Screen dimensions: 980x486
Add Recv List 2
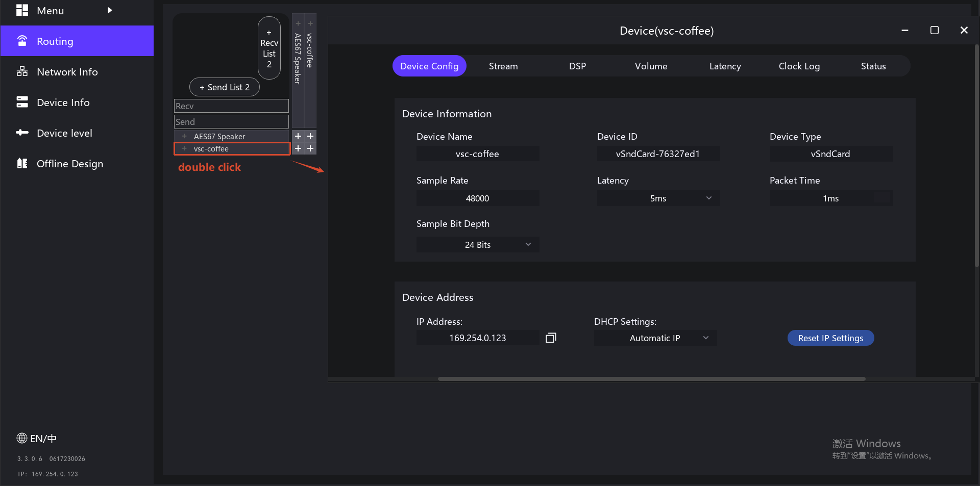[269, 48]
